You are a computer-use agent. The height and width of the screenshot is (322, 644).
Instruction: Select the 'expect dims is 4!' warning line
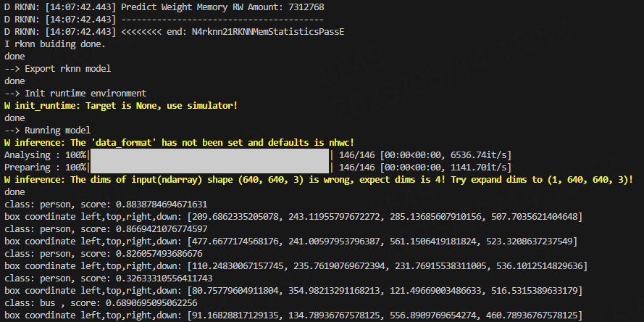[319, 180]
